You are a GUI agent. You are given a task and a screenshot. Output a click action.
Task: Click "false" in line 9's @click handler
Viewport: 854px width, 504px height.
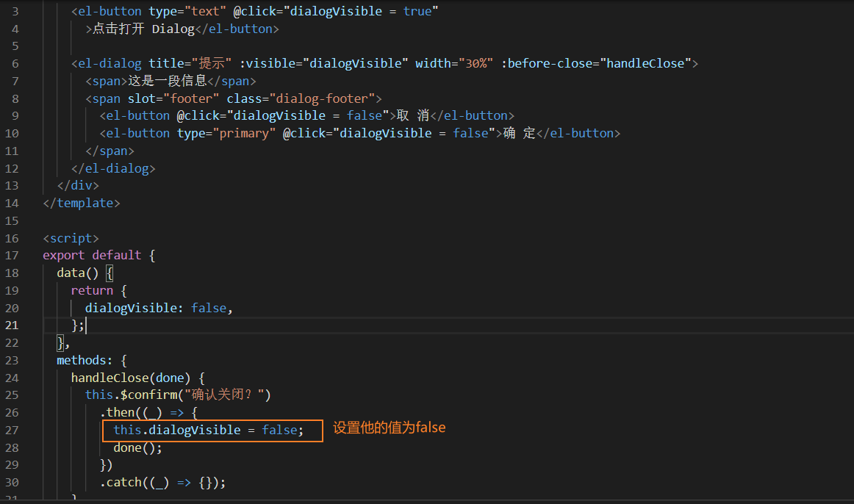(365, 115)
